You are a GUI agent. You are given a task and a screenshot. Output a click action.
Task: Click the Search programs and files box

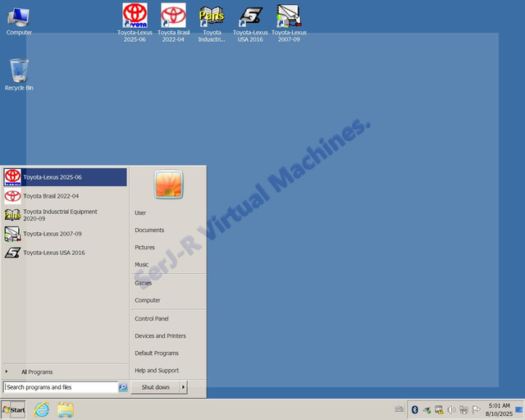61,387
